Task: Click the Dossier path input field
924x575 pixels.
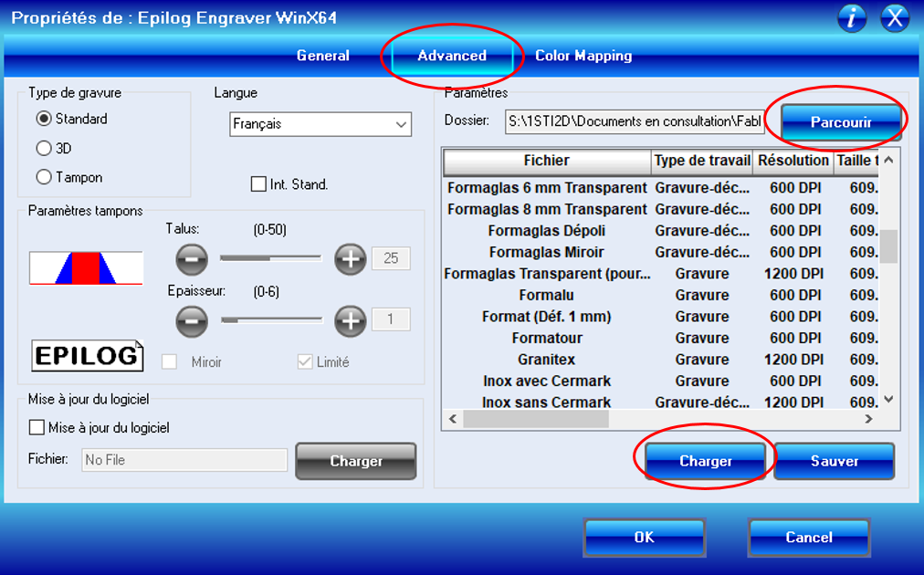Action: (635, 121)
